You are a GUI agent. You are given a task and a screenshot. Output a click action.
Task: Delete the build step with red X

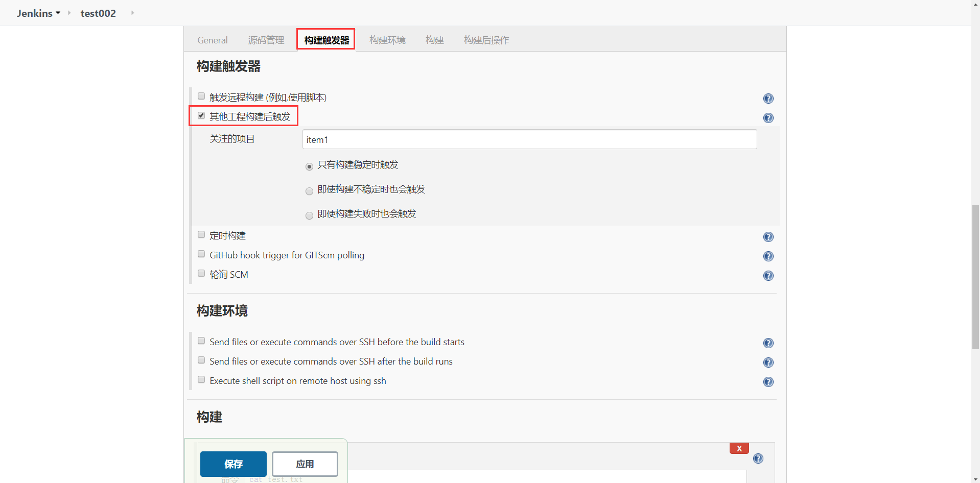739,448
